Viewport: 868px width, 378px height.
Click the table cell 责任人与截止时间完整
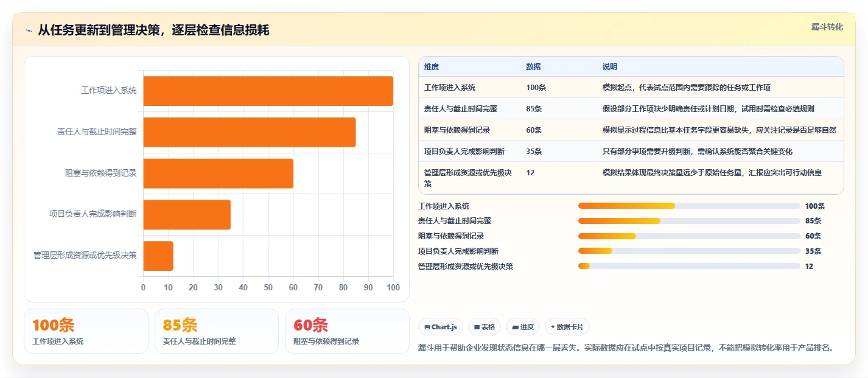[461, 109]
